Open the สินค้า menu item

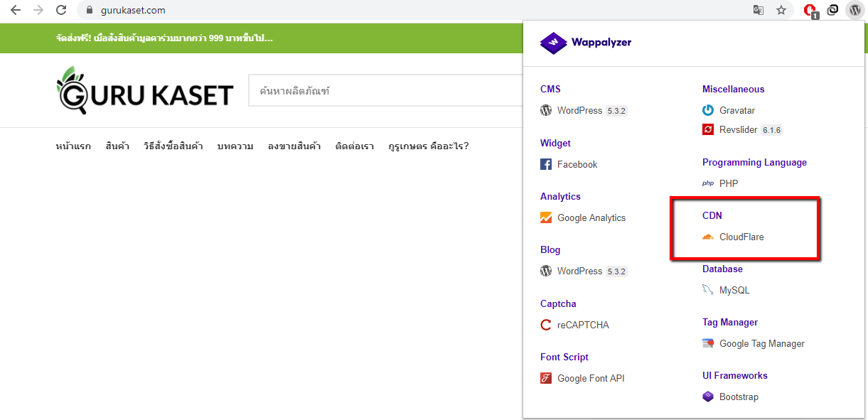click(117, 146)
